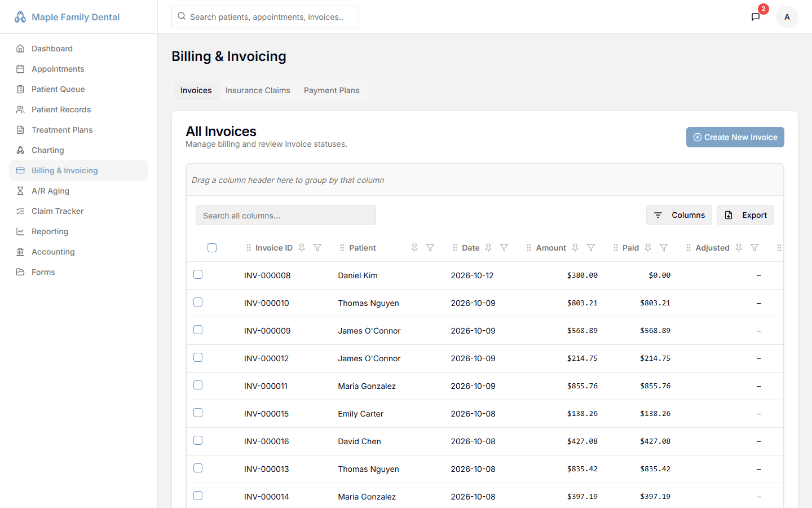Click the Accounting bank icon
Viewport: 812px width, 508px height.
(x=20, y=252)
